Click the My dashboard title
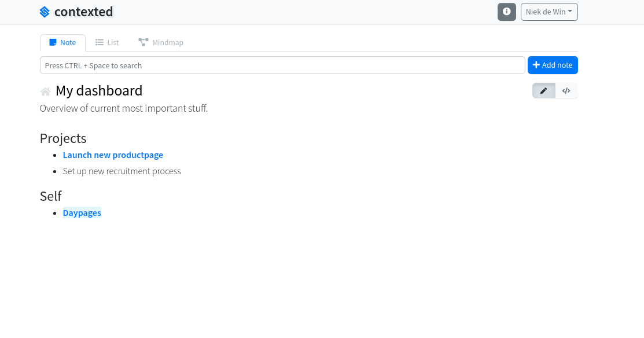This screenshot has height=338, width=644. pos(99,91)
